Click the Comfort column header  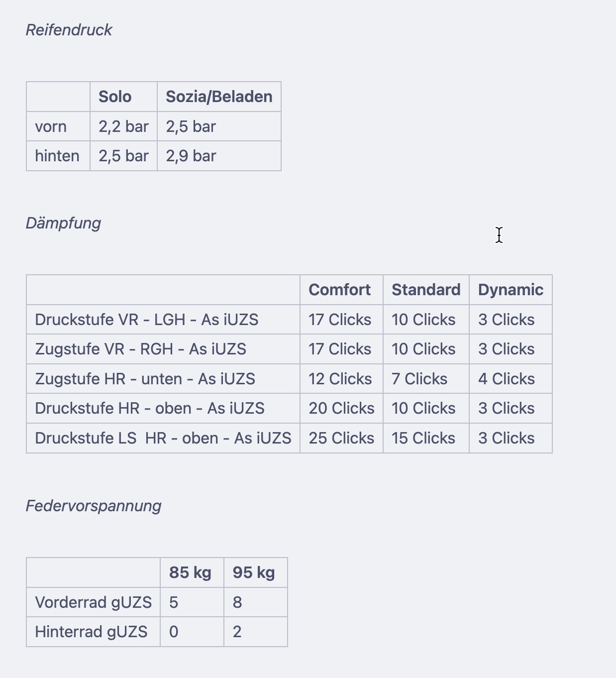[x=340, y=290]
